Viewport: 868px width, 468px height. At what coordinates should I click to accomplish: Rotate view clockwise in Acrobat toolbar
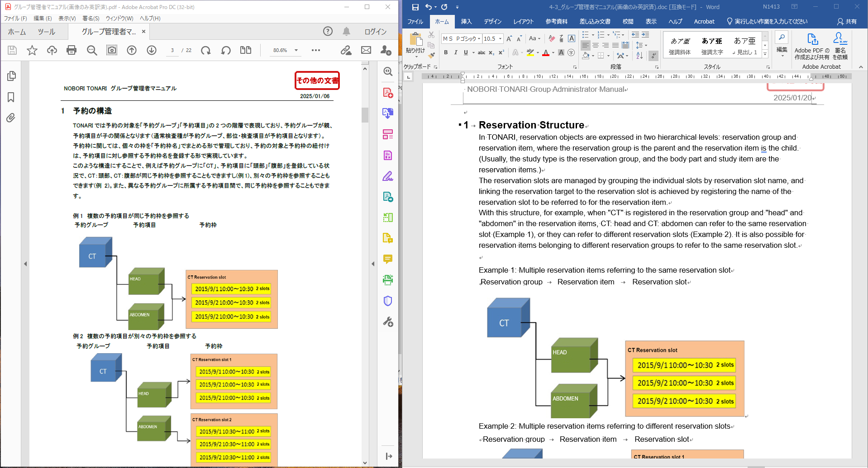click(x=206, y=50)
